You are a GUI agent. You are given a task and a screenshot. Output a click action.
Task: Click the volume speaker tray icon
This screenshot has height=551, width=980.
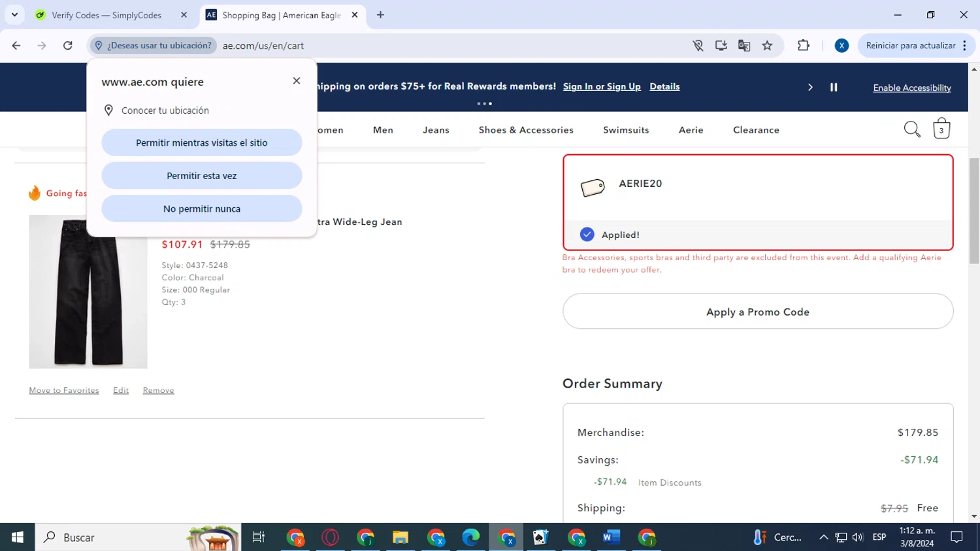(x=858, y=537)
